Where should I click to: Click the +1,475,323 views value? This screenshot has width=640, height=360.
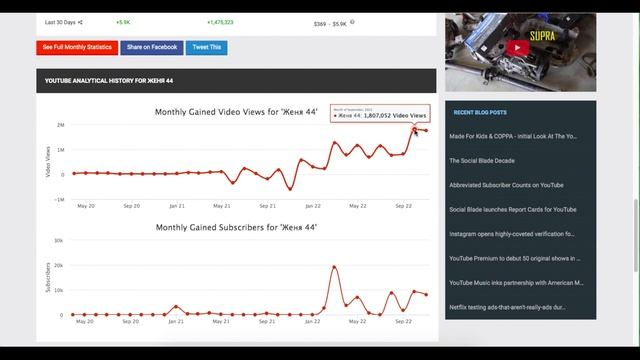[x=220, y=22]
